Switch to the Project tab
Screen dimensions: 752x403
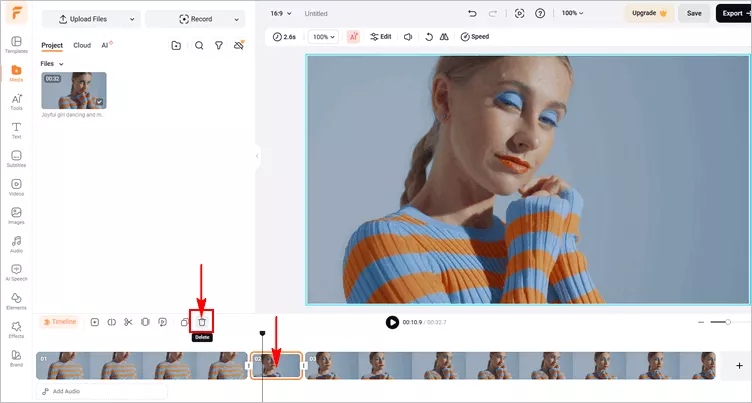click(52, 46)
